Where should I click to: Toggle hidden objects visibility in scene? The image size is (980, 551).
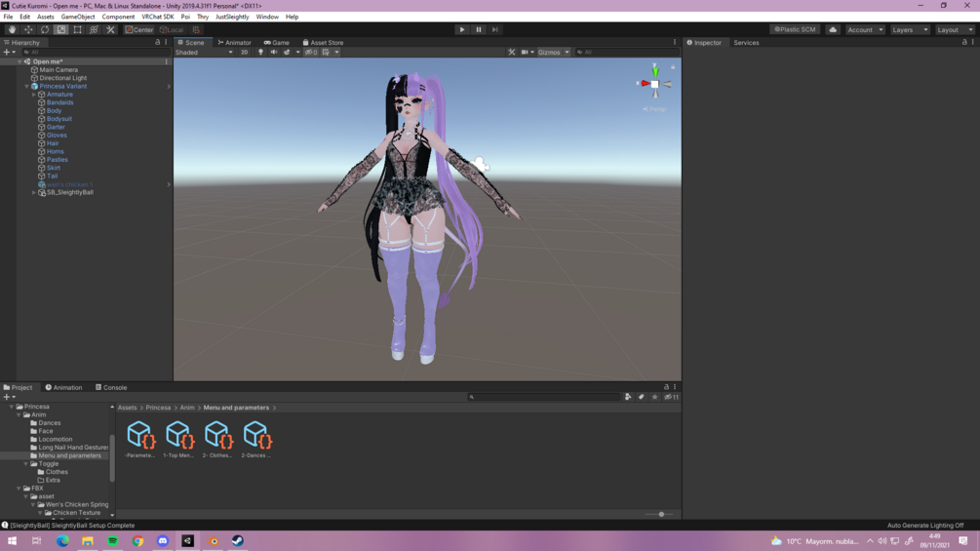point(311,53)
